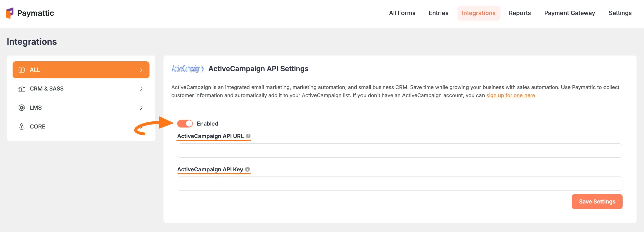The width and height of the screenshot is (644, 232).
Task: Expand the ALL category chevron
Action: pos(142,70)
